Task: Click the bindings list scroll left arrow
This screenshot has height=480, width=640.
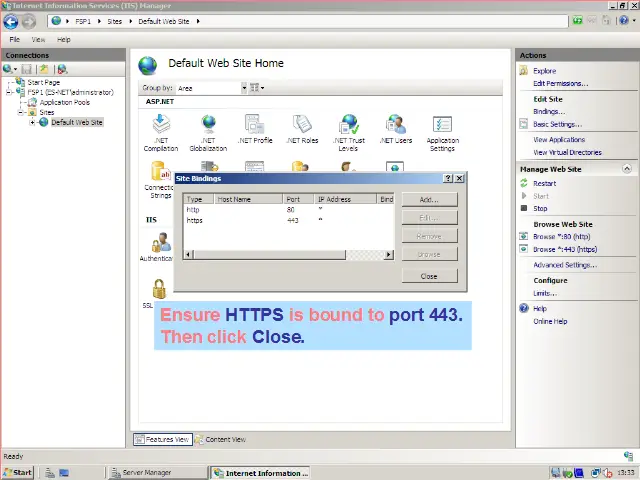Action: point(188,255)
